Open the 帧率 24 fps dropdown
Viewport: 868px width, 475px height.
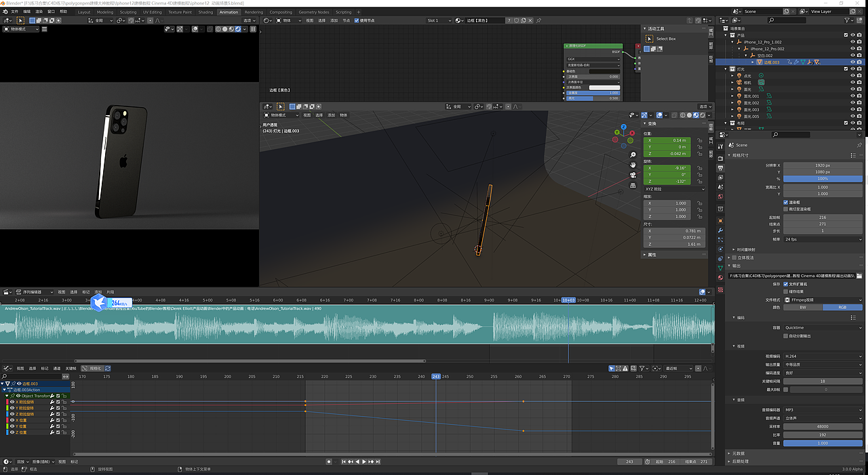point(823,239)
